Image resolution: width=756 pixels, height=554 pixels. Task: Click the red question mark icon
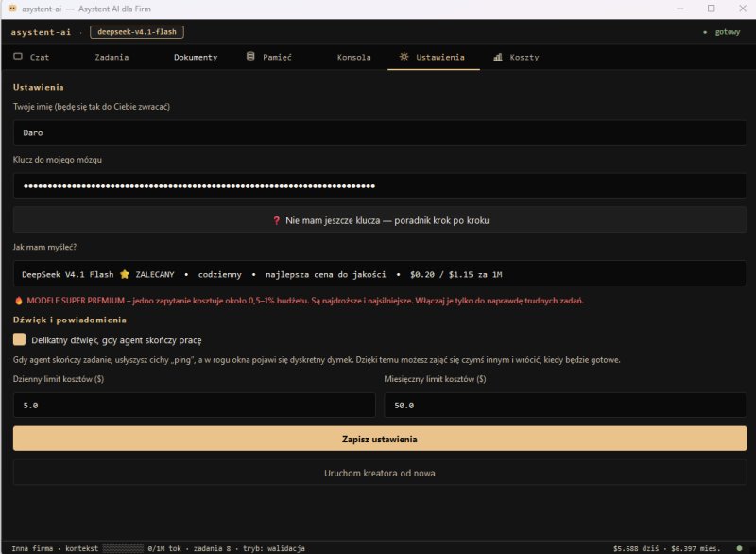[x=276, y=221]
